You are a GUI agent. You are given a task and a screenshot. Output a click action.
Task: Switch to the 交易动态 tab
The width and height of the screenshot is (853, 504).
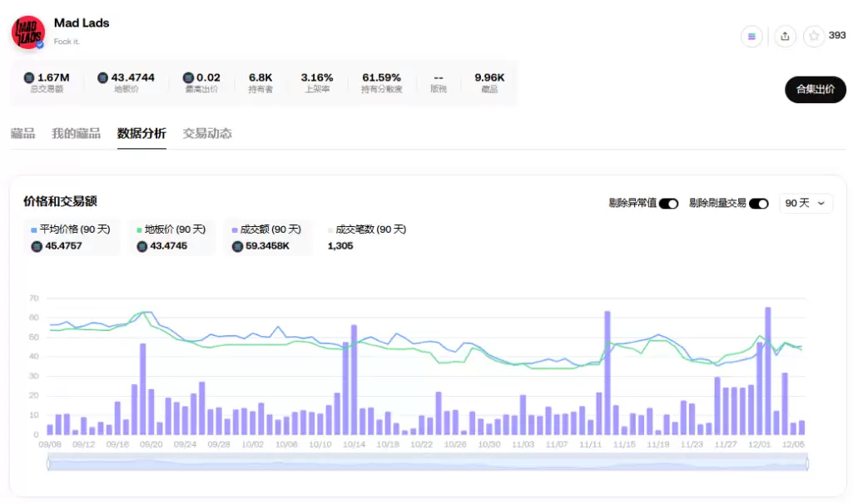[206, 133]
